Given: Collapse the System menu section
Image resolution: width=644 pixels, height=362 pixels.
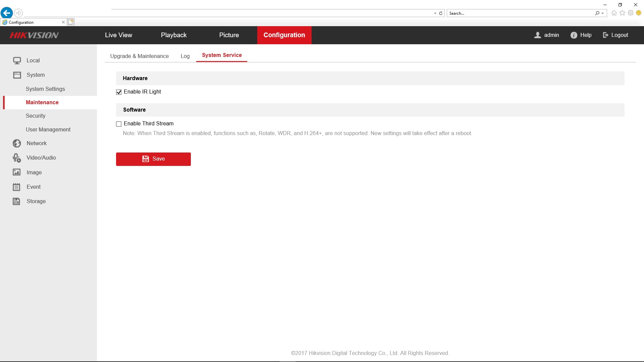Looking at the screenshot, I should pyautogui.click(x=36, y=75).
